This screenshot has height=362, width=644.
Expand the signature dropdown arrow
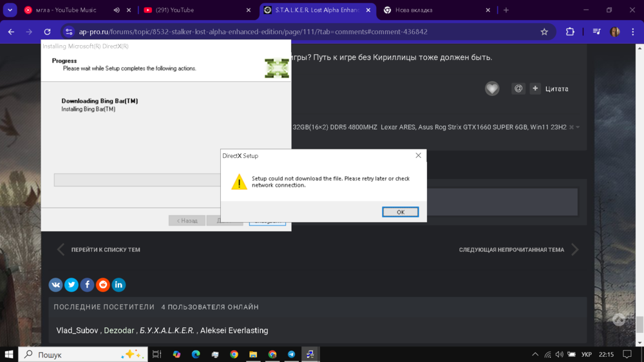pos(578,128)
